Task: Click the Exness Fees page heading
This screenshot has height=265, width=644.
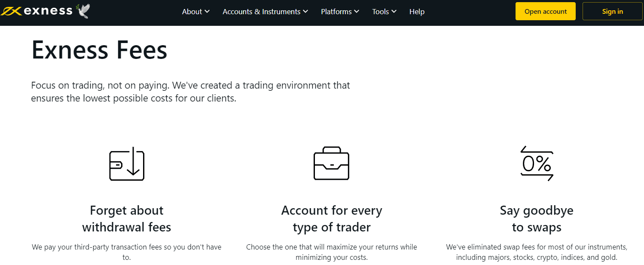Action: tap(99, 50)
